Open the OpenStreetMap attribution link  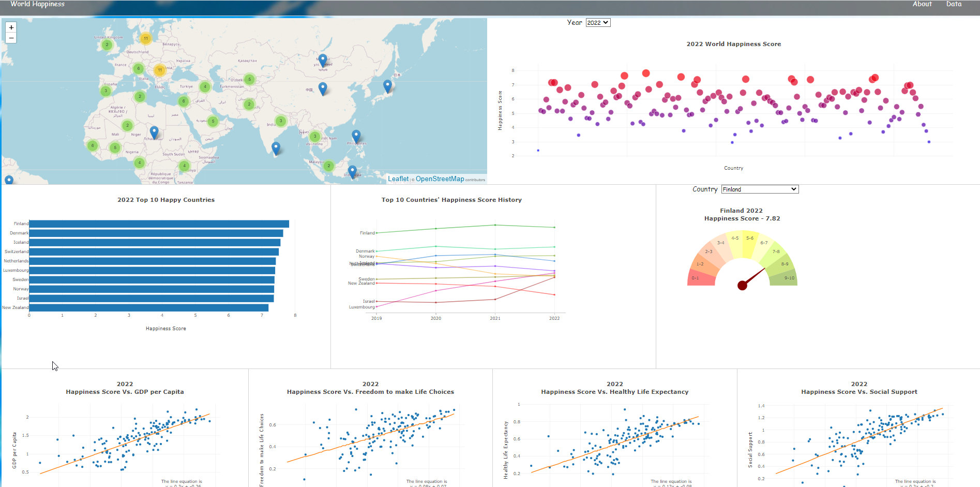tap(440, 179)
